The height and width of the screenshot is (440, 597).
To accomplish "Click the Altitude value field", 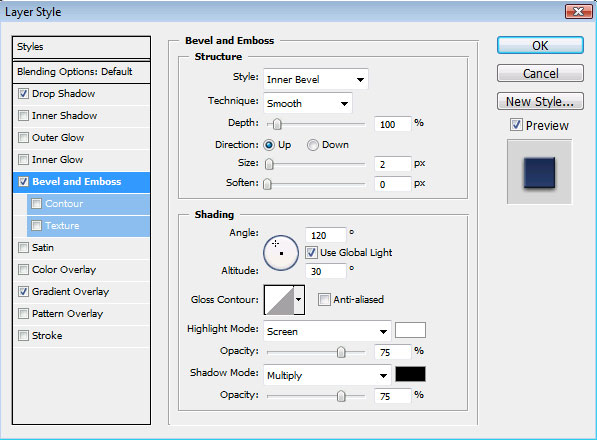I will coord(326,271).
